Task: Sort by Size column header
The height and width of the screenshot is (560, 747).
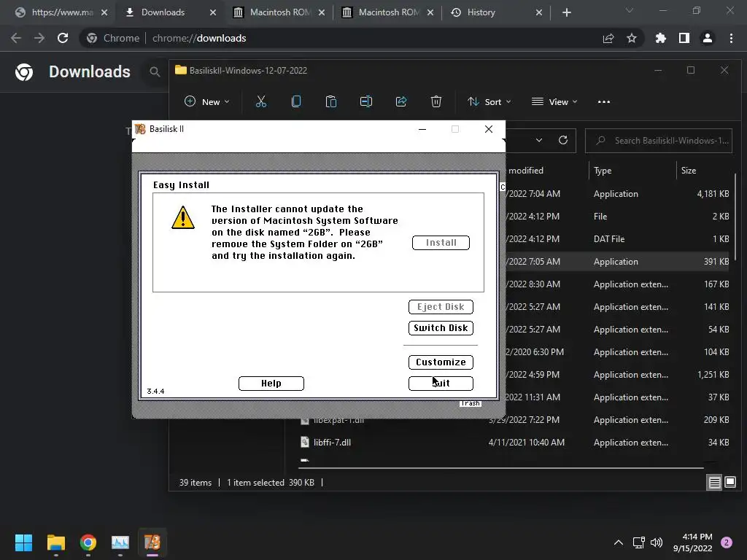Action: (689, 171)
